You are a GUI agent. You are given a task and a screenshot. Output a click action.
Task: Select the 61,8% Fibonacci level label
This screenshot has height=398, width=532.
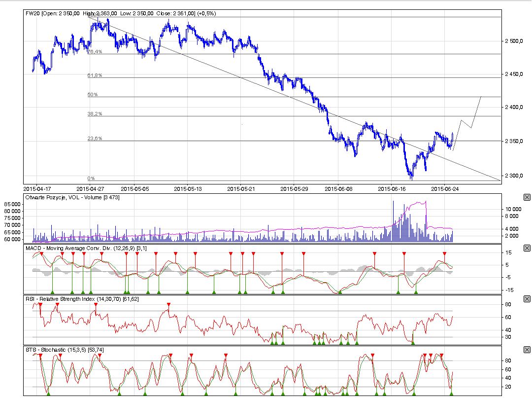(x=95, y=75)
